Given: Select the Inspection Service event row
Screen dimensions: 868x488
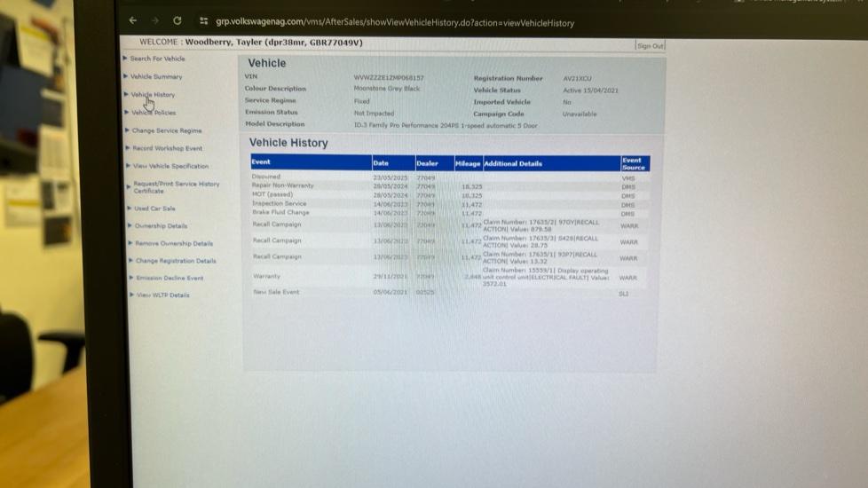Looking at the screenshot, I should pyautogui.click(x=450, y=204).
